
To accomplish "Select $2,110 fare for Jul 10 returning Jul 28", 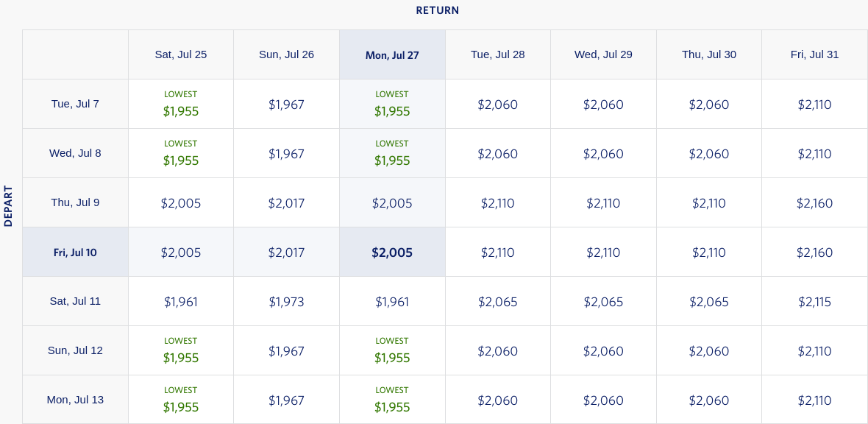I will (498, 252).
